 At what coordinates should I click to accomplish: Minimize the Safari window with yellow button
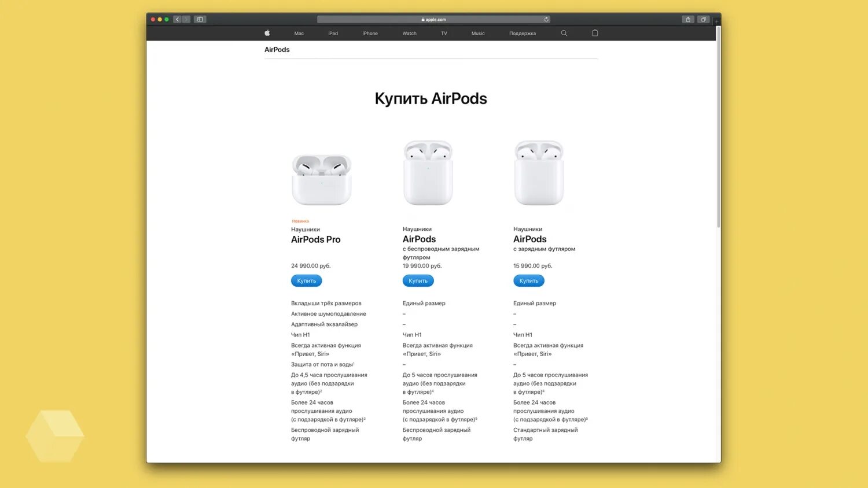tap(160, 19)
